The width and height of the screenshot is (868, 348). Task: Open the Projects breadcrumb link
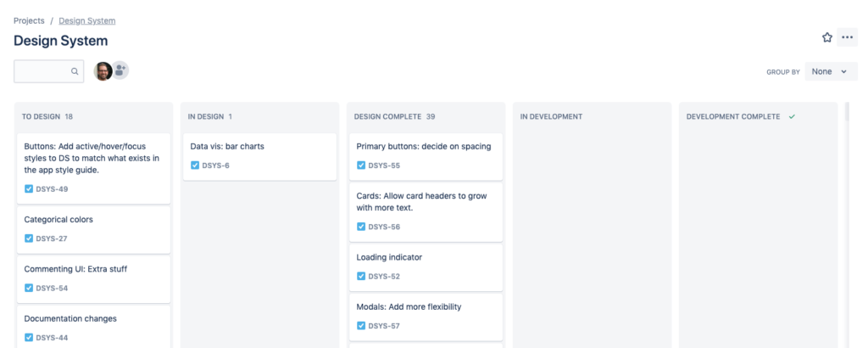pos(29,20)
